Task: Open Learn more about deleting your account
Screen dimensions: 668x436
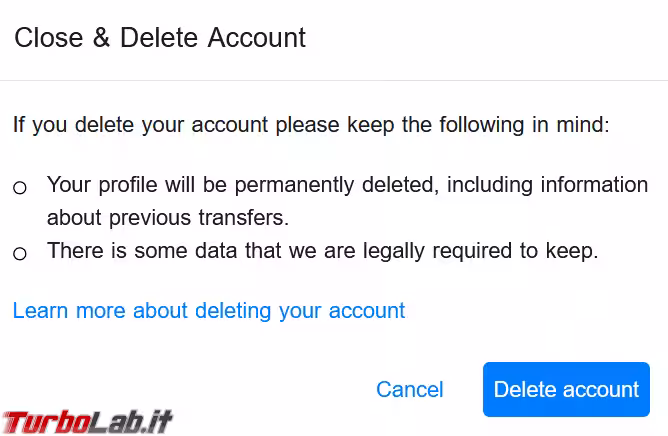Action: (209, 310)
